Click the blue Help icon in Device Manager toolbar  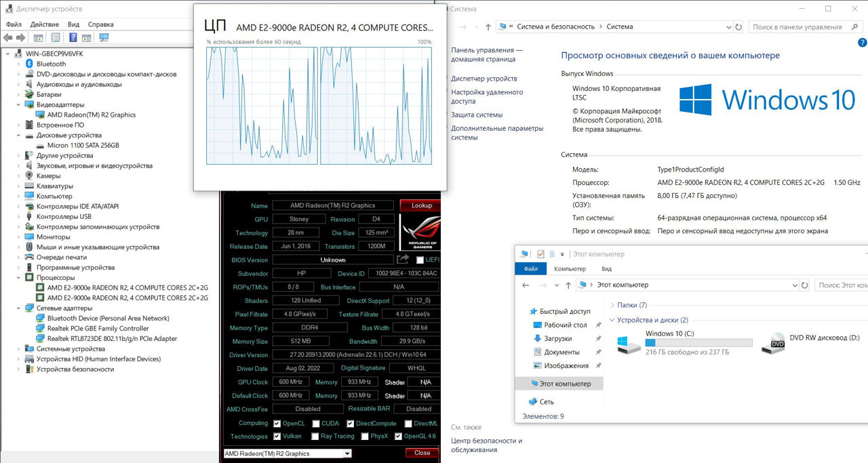pyautogui.click(x=72, y=38)
